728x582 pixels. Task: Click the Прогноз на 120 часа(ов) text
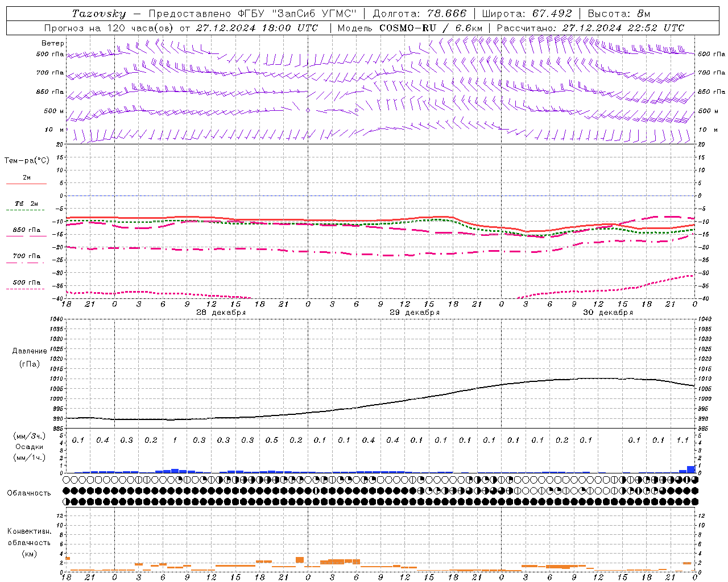[x=109, y=28]
